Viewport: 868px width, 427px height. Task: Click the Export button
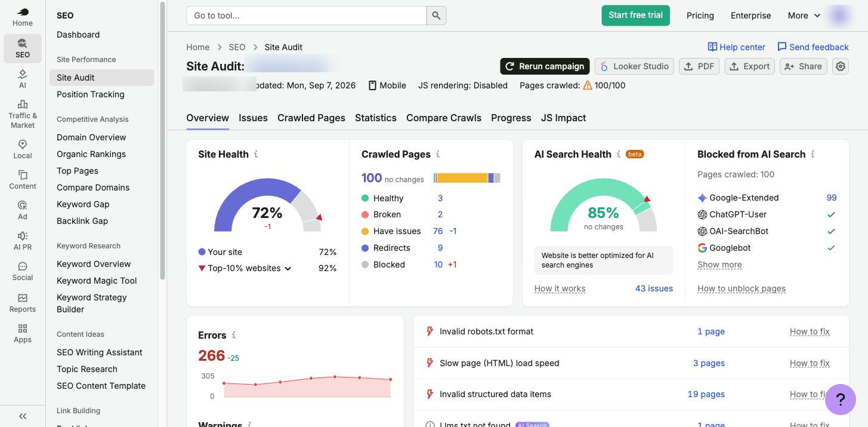click(749, 66)
